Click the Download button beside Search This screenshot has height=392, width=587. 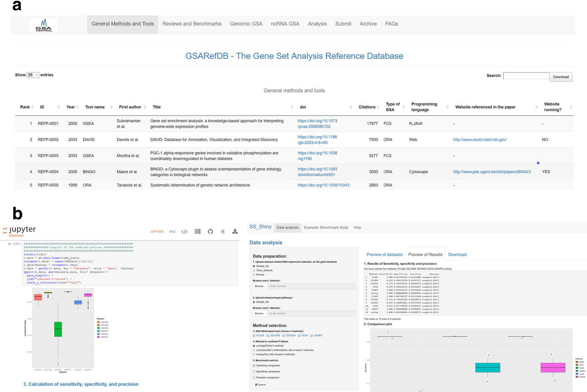[561, 77]
